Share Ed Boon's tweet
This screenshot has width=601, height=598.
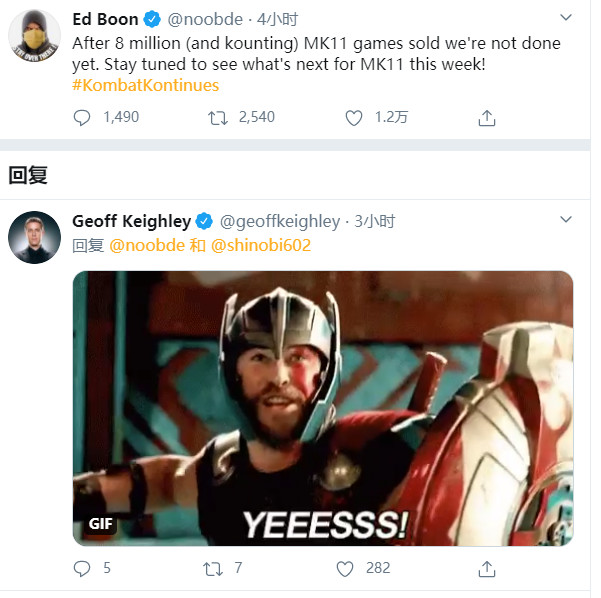point(487,118)
